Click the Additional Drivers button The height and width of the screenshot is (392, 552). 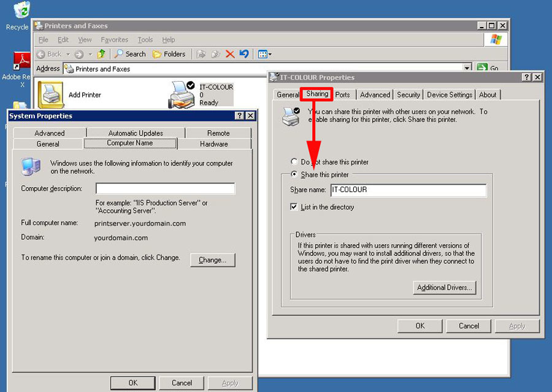coord(444,287)
